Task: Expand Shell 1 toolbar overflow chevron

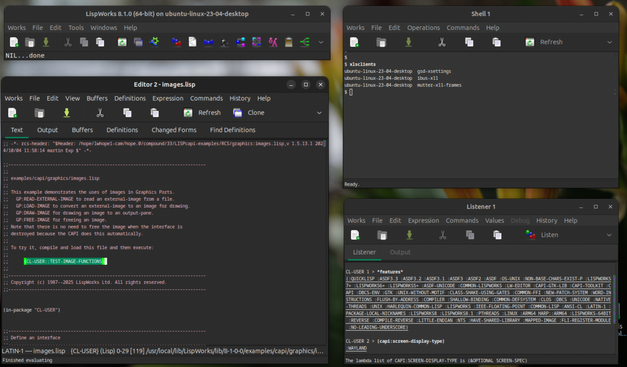Action: 609,42
